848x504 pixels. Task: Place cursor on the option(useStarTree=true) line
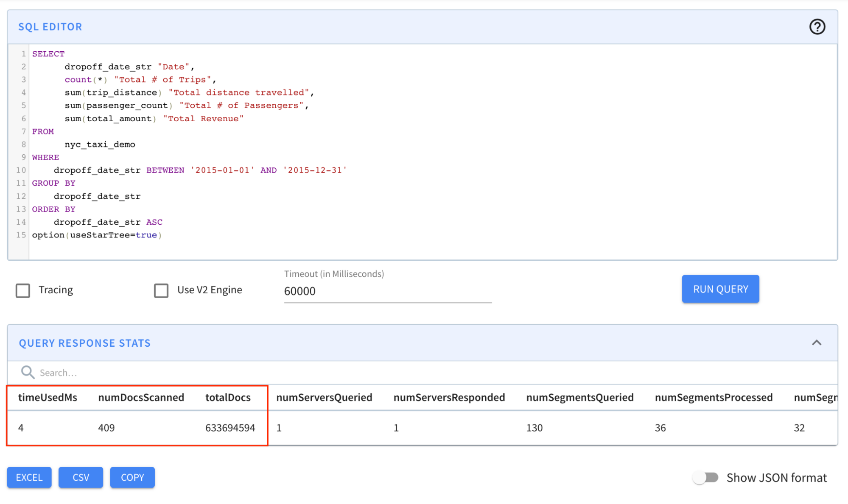tap(97, 235)
